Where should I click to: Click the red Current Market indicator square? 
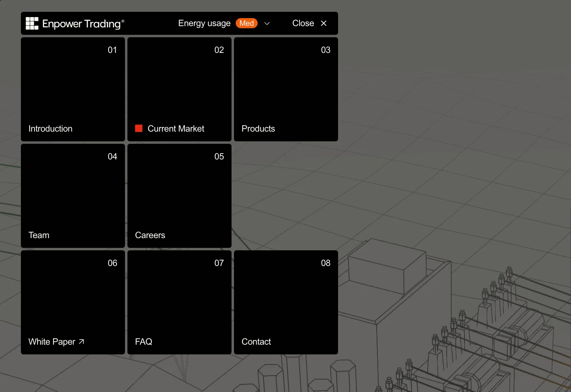click(x=139, y=128)
